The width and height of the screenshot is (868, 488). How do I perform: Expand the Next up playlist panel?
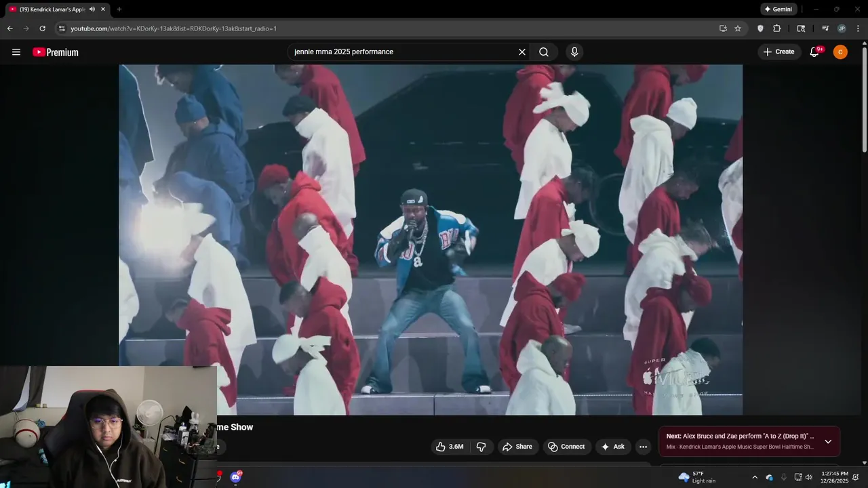click(x=828, y=441)
